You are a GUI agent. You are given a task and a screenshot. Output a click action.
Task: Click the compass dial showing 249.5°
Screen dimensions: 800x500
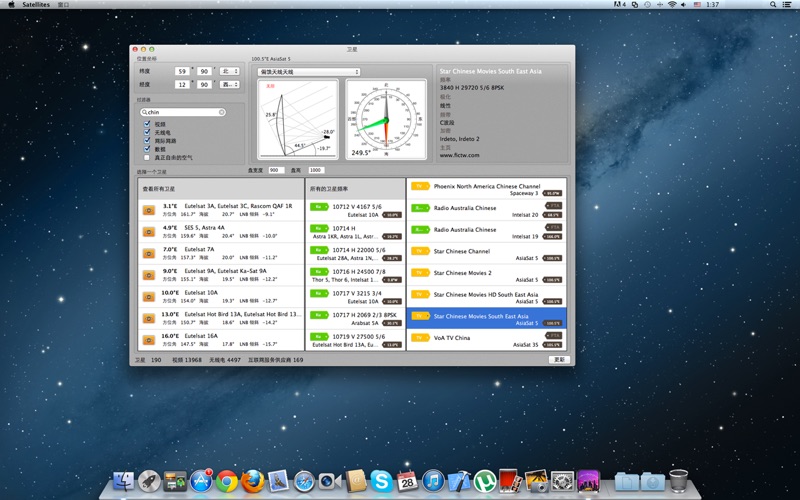pyautogui.click(x=386, y=119)
